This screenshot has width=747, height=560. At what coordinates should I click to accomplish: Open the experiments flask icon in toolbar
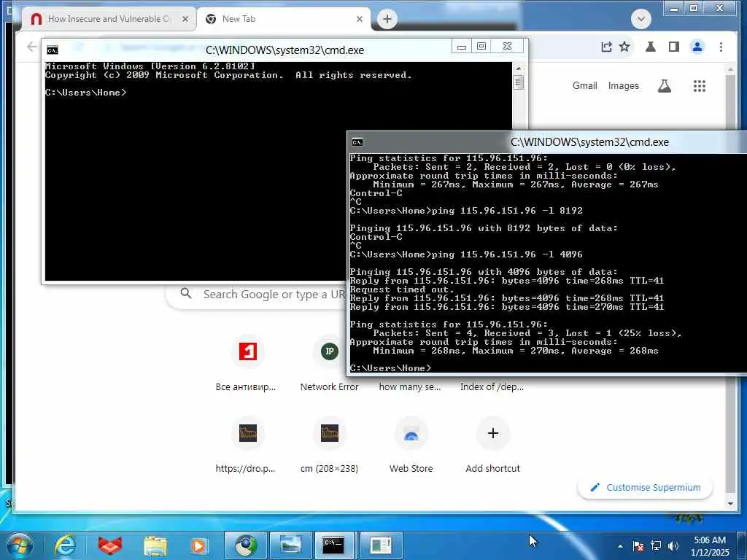click(x=650, y=47)
